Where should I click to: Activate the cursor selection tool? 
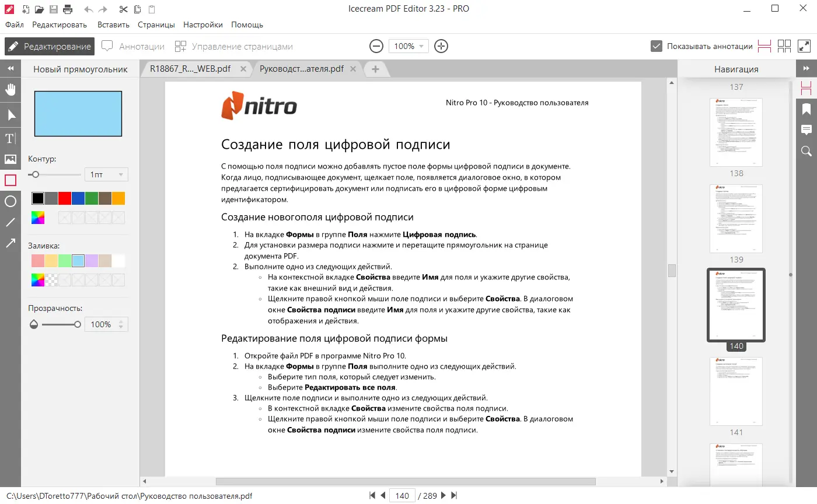10,114
